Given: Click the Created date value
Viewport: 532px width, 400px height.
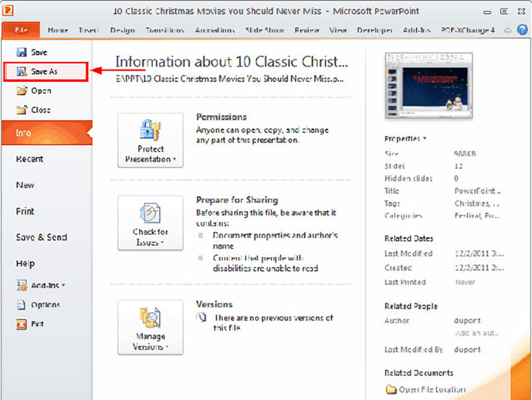Looking at the screenshot, I should 479,268.
